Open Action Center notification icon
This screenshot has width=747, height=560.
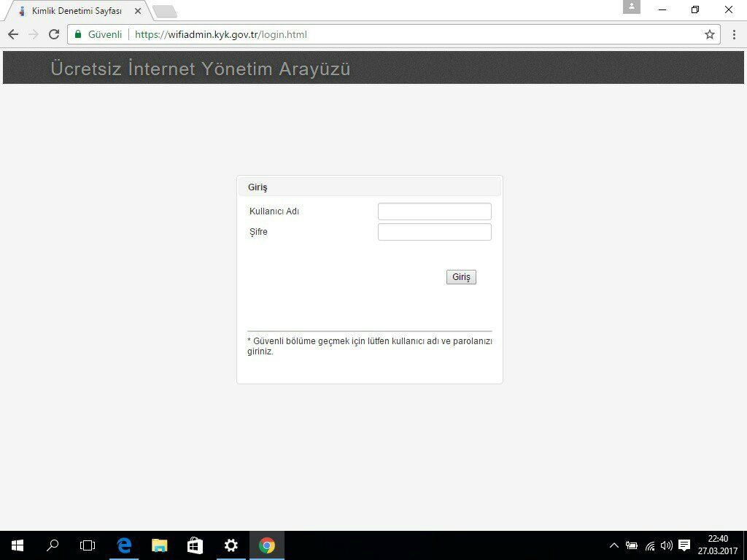point(684,545)
